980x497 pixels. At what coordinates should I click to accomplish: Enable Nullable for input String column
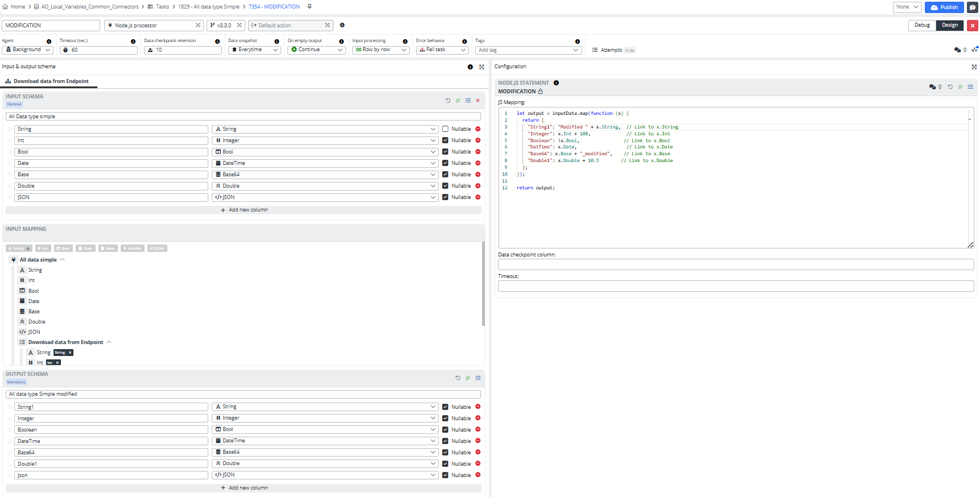coord(445,129)
